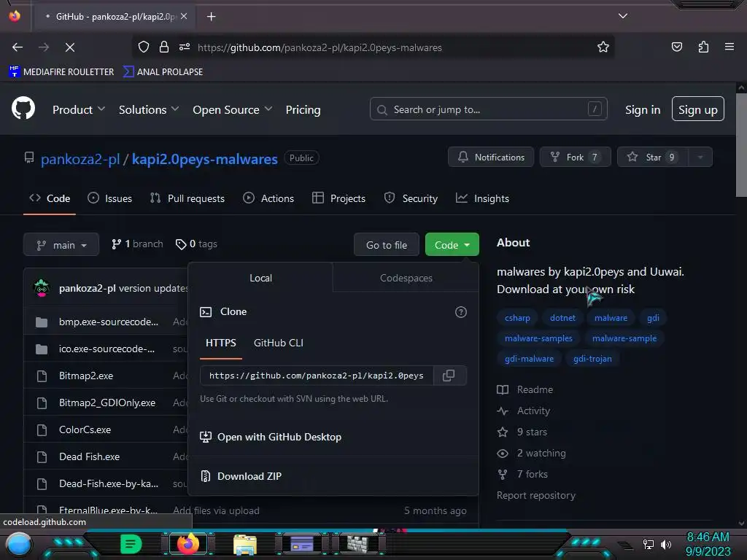Image resolution: width=747 pixels, height=560 pixels.
Task: Open MEDIAFIRE ROULETTER bookmark
Action: (61, 72)
